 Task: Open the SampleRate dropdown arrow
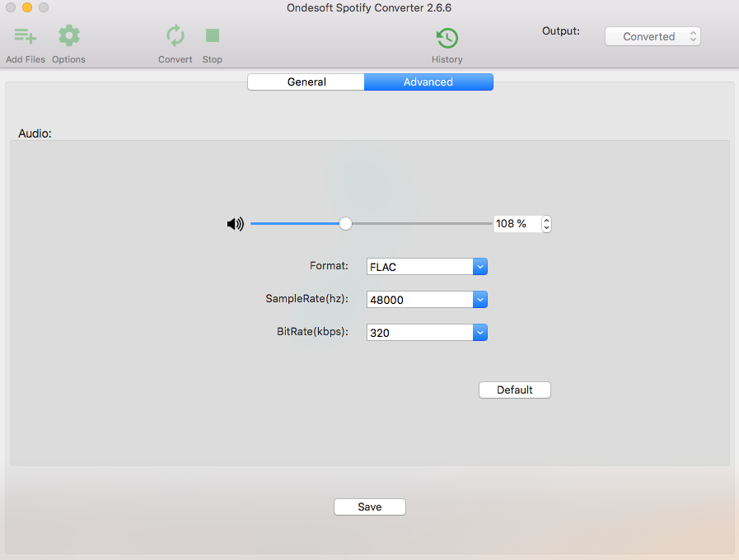(x=479, y=300)
